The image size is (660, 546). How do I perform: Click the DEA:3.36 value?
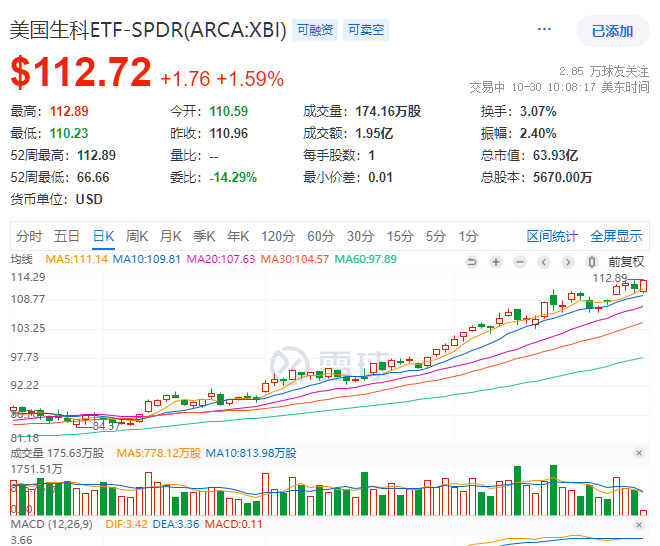pyautogui.click(x=176, y=524)
